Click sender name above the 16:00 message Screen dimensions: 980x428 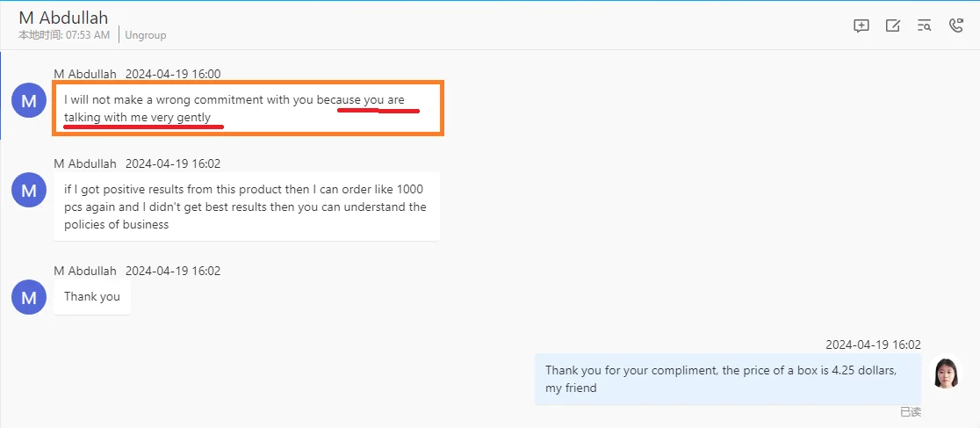point(85,74)
